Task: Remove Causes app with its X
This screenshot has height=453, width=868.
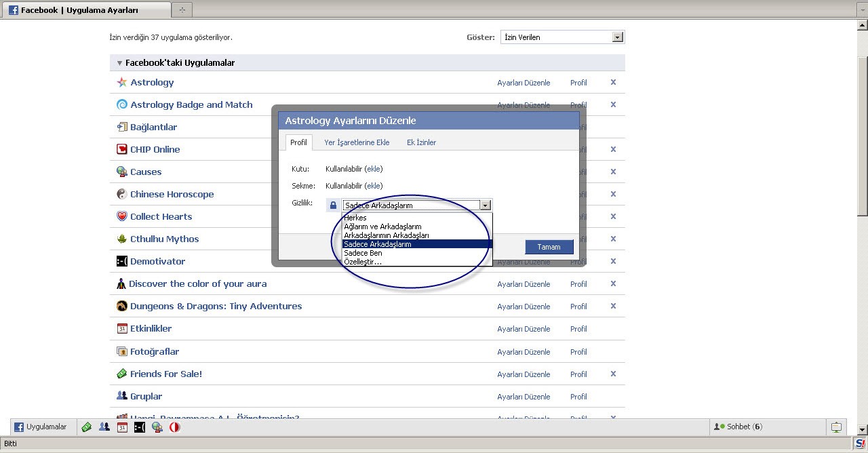Action: tap(613, 172)
